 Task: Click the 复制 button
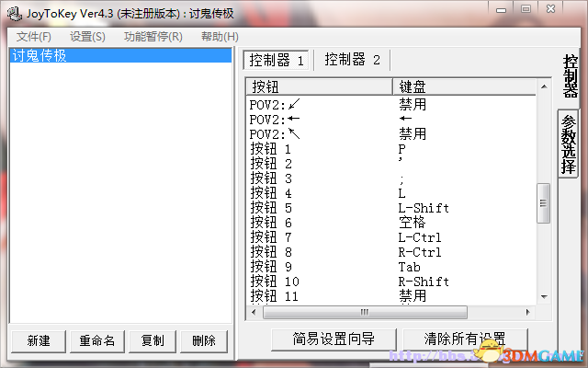pyautogui.click(x=153, y=341)
